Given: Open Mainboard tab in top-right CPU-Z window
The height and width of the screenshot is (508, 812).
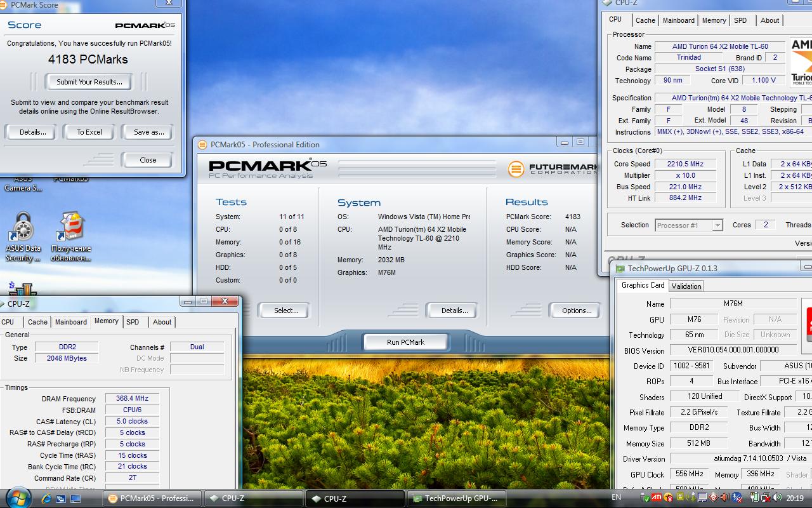Looking at the screenshot, I should click(679, 20).
